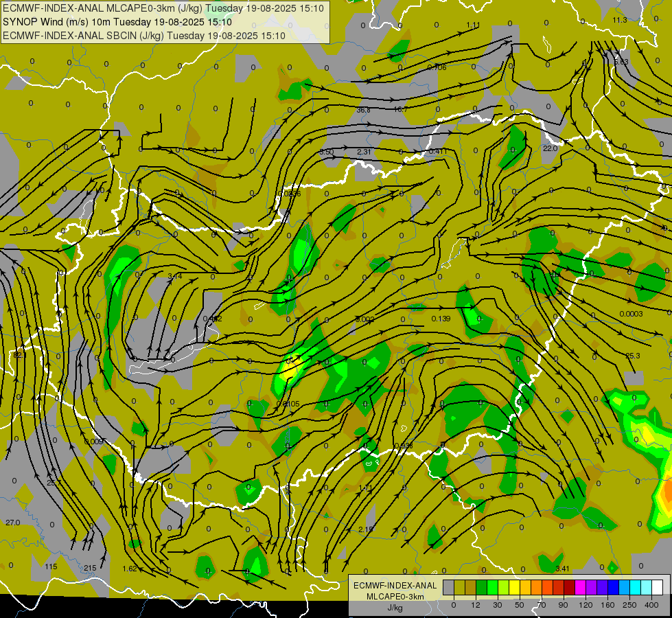Click the map value 3.14

click(x=175, y=276)
